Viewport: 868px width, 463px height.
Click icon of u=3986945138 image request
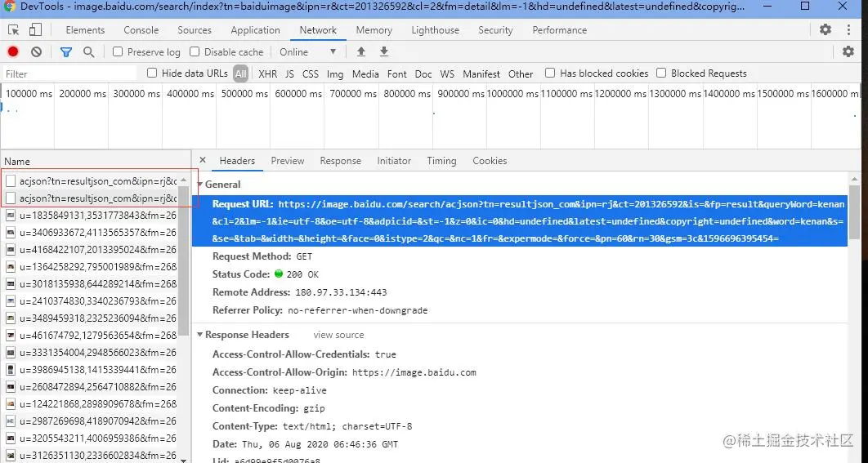pyautogui.click(x=11, y=370)
